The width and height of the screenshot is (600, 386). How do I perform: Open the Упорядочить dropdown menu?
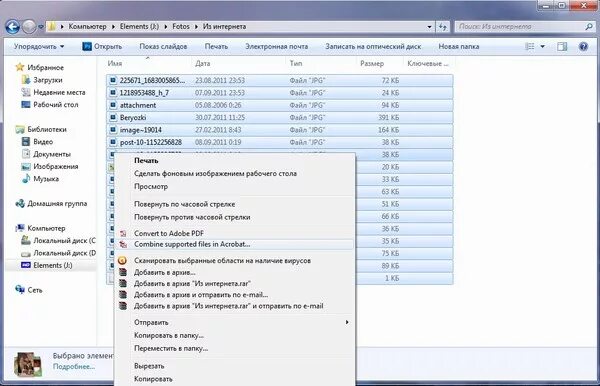39,46
